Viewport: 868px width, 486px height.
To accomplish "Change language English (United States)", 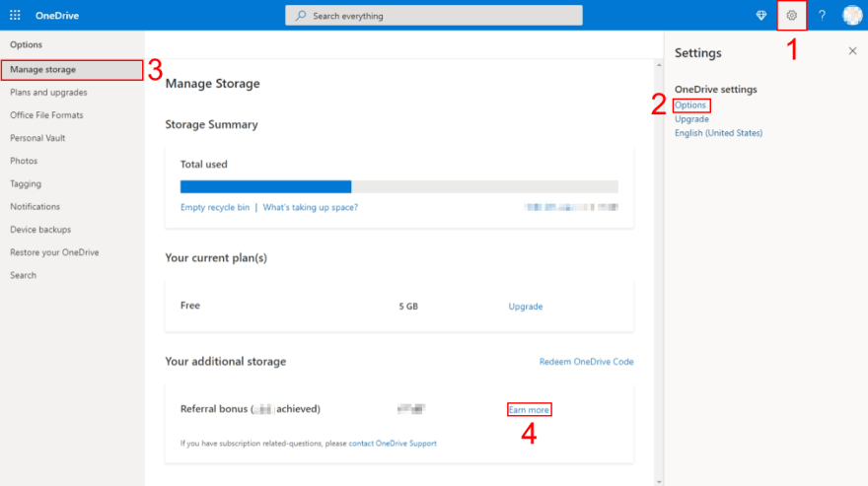I will [x=718, y=133].
